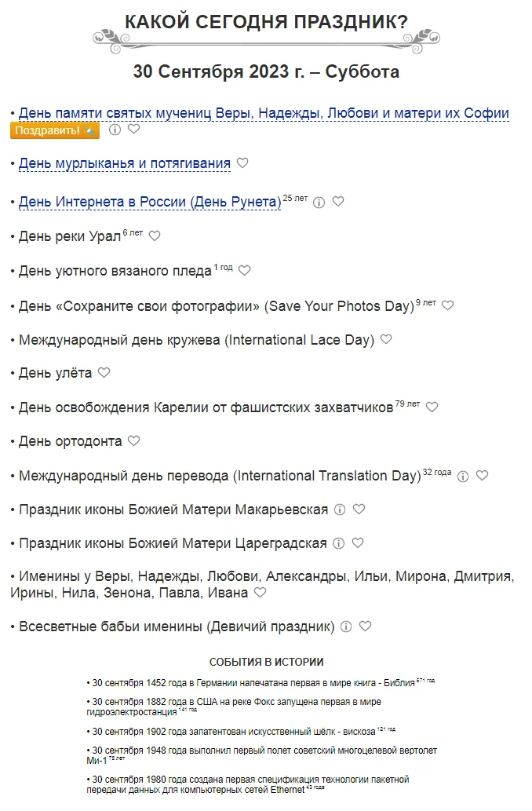Image resolution: width=532 pixels, height=811 pixels.
Task: Show info for icon "Макарьевская" holiday
Action: coord(339,510)
